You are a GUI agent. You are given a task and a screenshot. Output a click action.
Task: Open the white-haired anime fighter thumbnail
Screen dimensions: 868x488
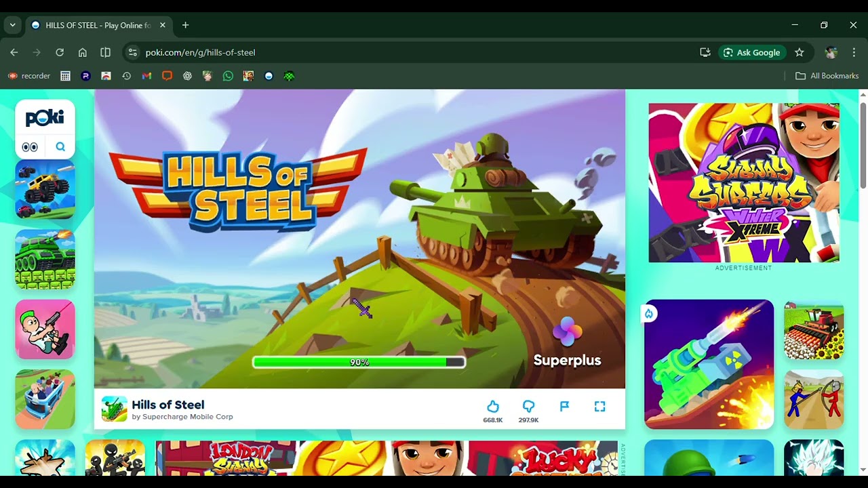[814, 457]
